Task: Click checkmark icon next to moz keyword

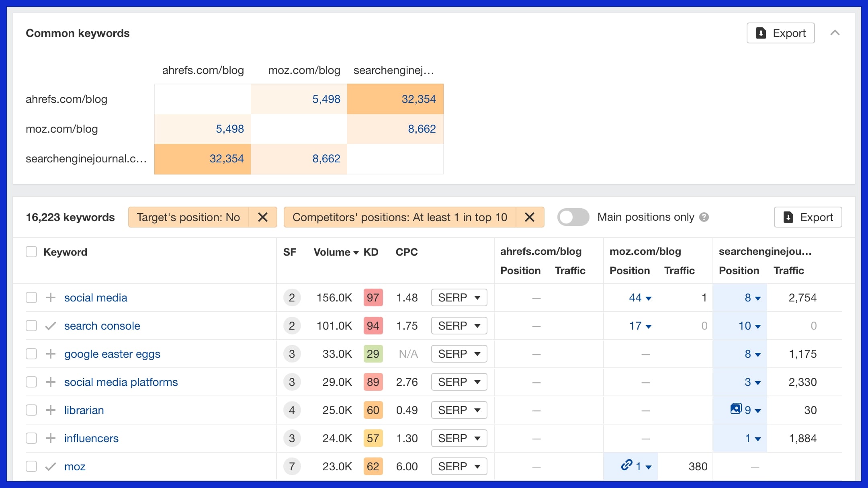Action: pyautogui.click(x=50, y=466)
